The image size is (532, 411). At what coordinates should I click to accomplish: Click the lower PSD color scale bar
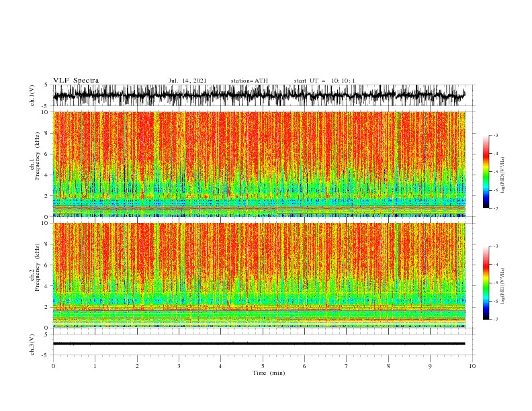point(486,283)
